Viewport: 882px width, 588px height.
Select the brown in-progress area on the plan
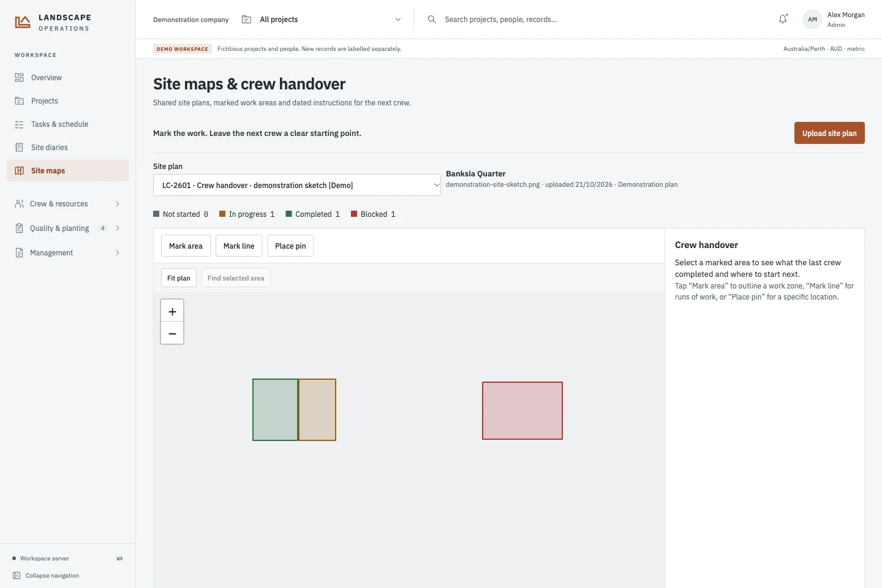(317, 410)
